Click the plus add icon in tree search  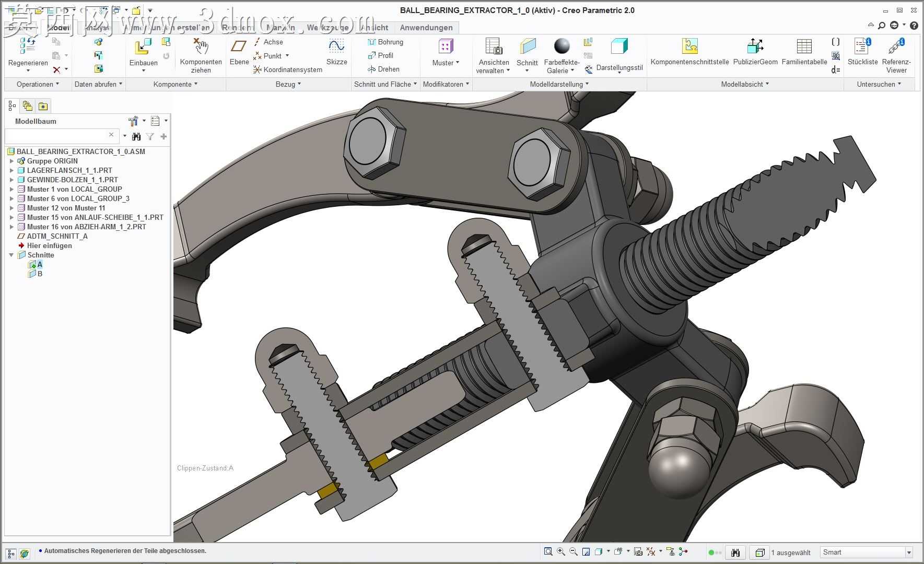point(163,136)
